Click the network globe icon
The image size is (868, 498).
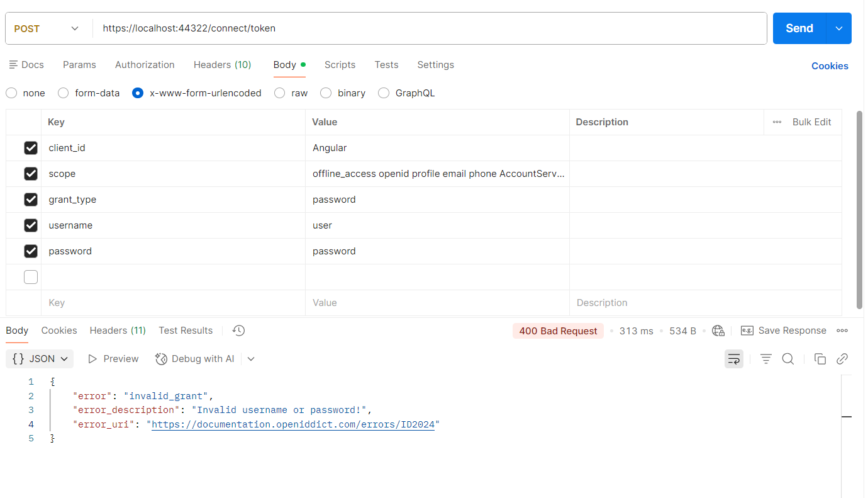pos(718,331)
